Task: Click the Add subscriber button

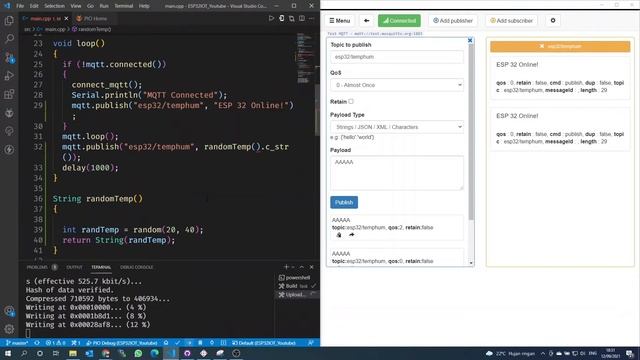Action: (x=511, y=20)
